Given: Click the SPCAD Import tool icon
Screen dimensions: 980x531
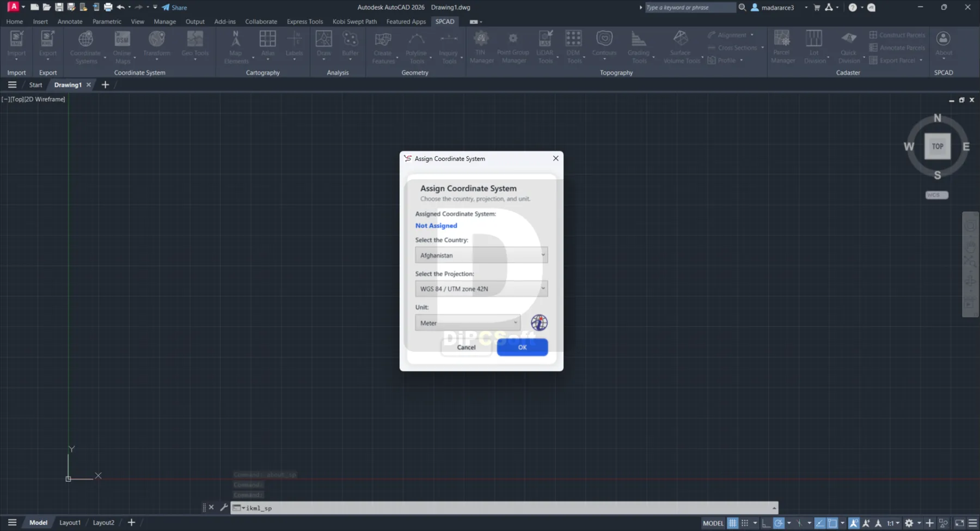Looking at the screenshot, I should pos(16,39).
